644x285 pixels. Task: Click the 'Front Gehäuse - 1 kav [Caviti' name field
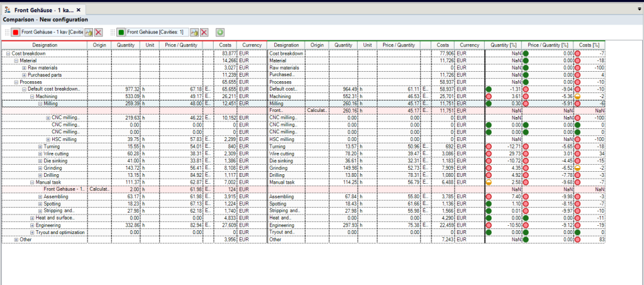(52, 32)
